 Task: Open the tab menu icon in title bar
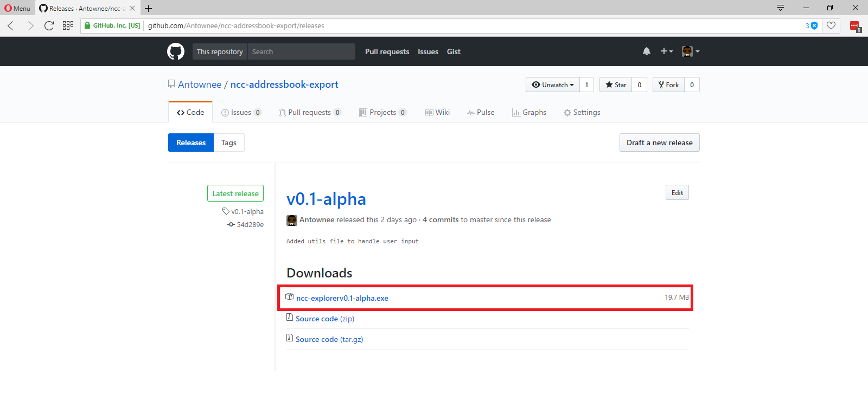(x=780, y=8)
